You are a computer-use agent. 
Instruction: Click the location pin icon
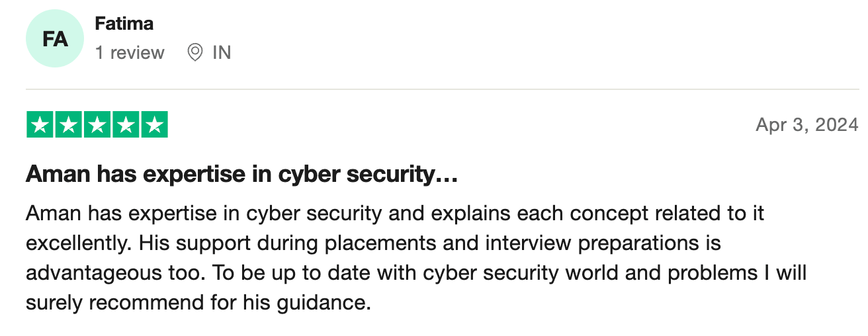click(x=195, y=53)
